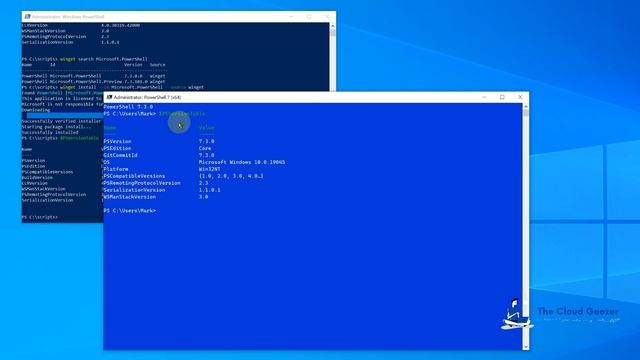
Task: Click the 'Downloading' line in Windows PowerShell
Action: (x=36, y=110)
